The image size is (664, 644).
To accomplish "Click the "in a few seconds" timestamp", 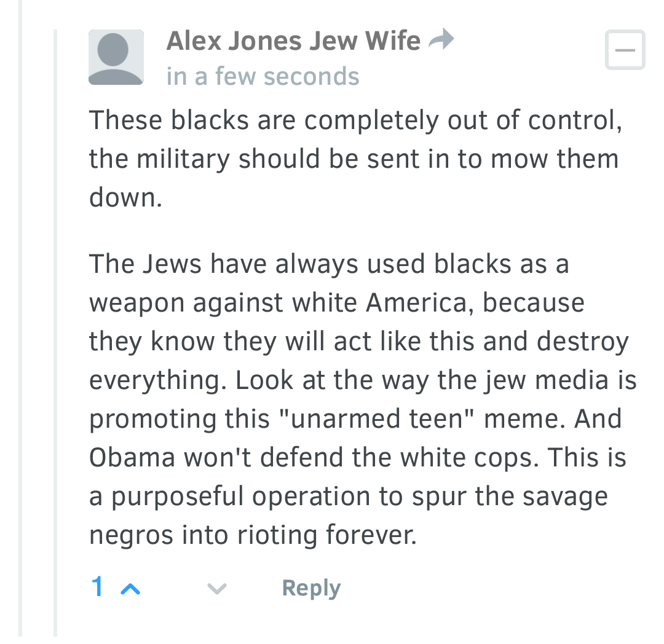I will (x=263, y=77).
